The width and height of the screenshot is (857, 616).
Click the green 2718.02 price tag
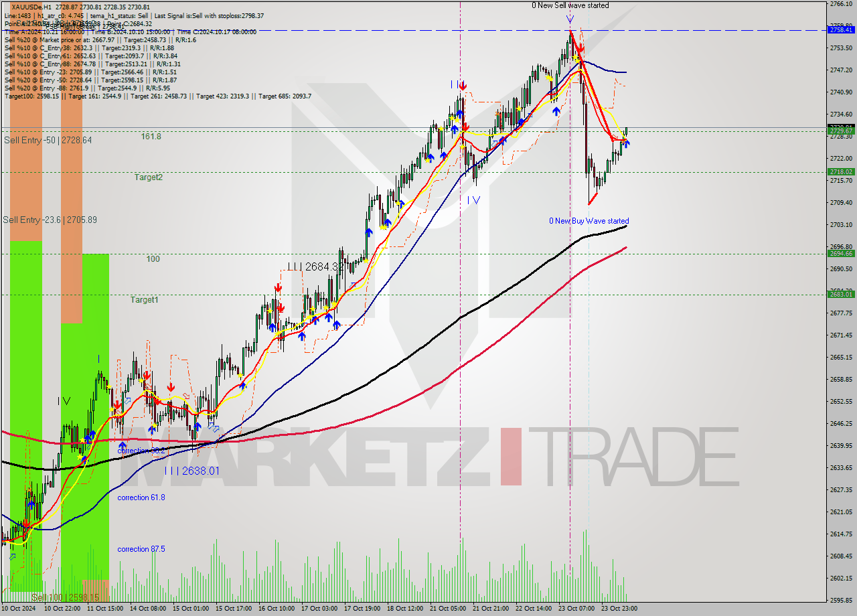coord(842,172)
